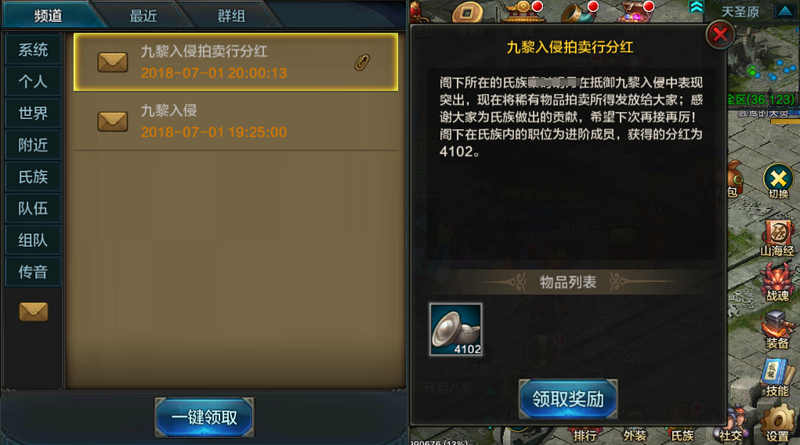
Task: Click the 领取奖励 claim reward button
Action: (x=568, y=399)
